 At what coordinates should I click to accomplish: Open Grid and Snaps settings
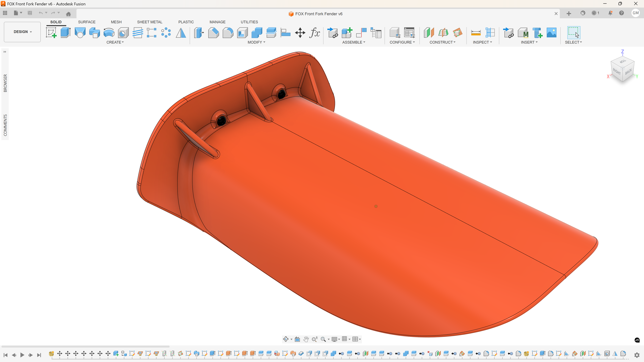click(344, 339)
